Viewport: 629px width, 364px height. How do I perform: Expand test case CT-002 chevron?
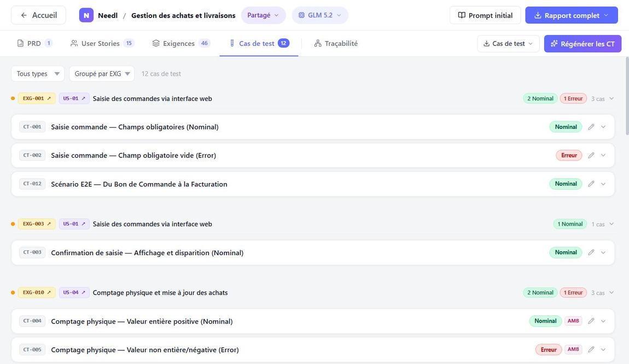(x=603, y=156)
